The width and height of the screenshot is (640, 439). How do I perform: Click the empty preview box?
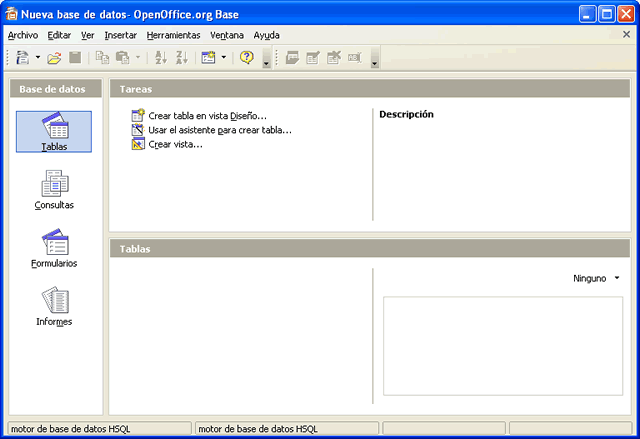(503, 346)
